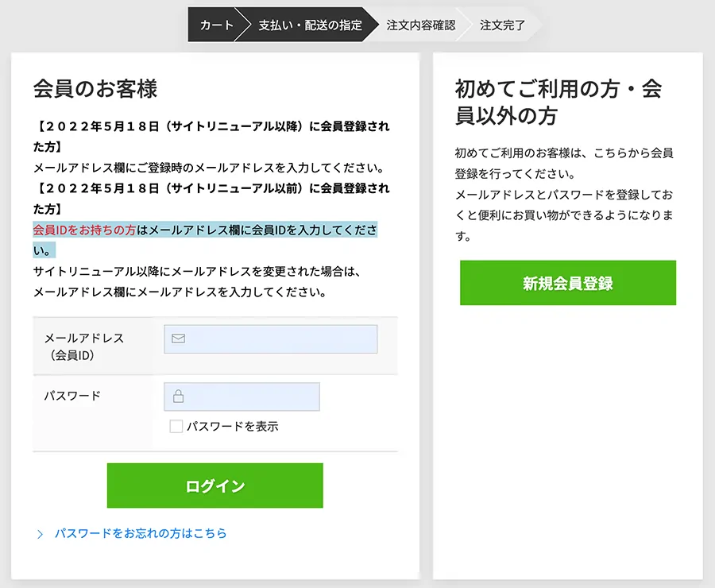Select the 支払い・配送の指定 step
The height and width of the screenshot is (588, 715).
click(x=310, y=25)
